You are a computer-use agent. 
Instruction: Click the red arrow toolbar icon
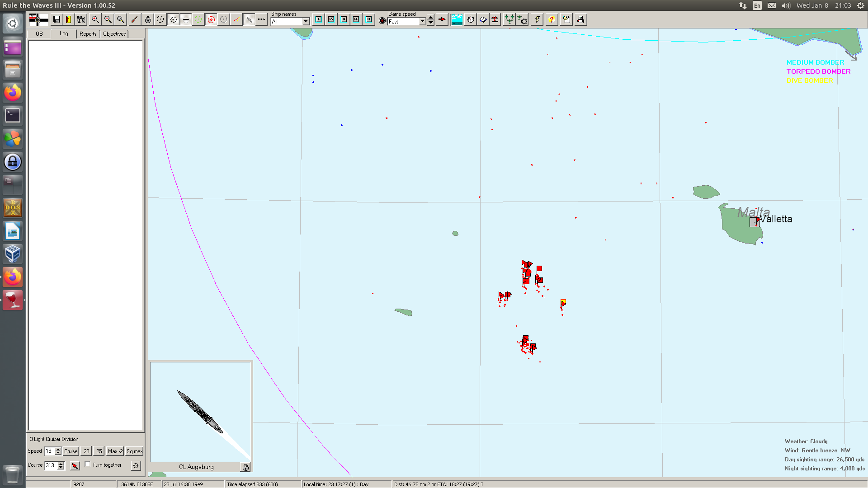tap(442, 19)
